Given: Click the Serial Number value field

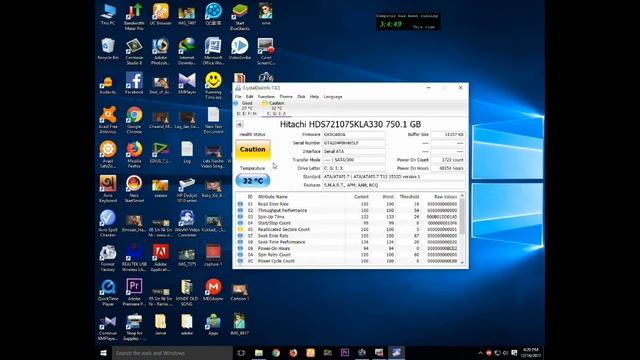Looking at the screenshot, I should pyautogui.click(x=353, y=143).
